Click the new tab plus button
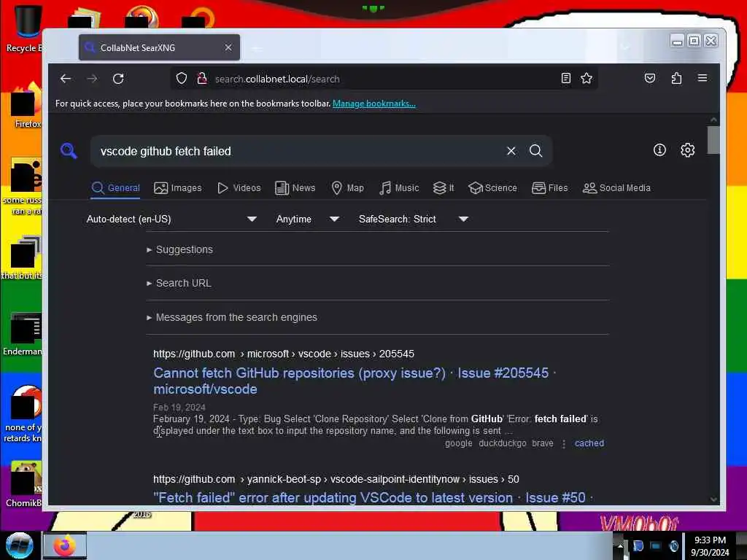 256,47
